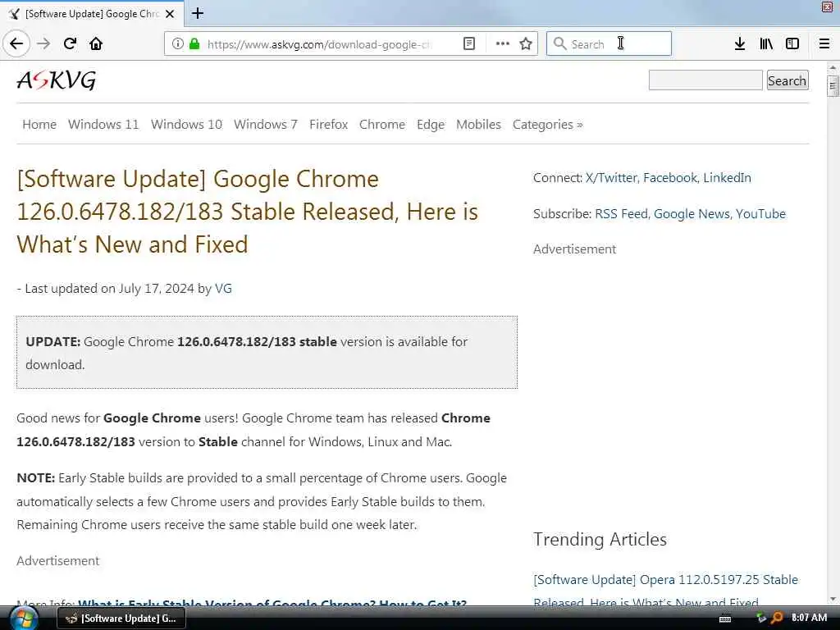Viewport: 840px width, 630px height.
Task: Click scrollbar down arrow
Action: (833, 600)
